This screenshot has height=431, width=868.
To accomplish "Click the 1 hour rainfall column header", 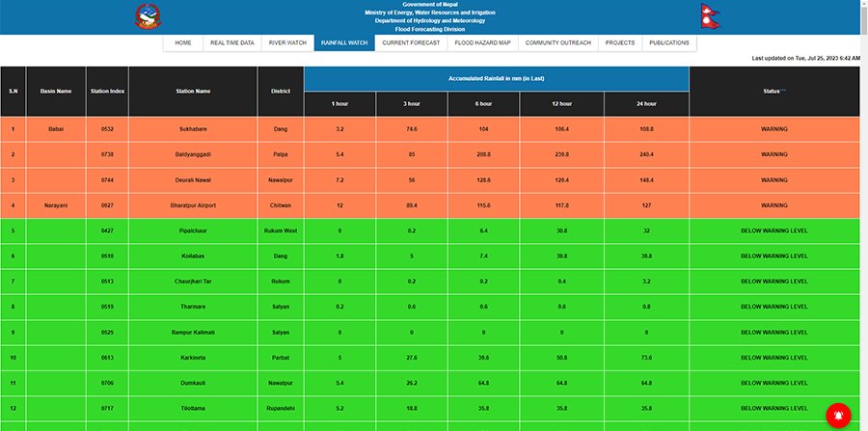I will pos(340,104).
